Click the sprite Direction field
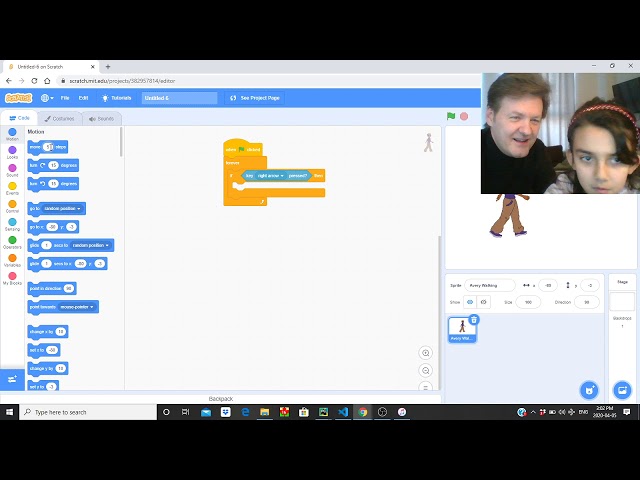This screenshot has width=640, height=480. pos(587,302)
